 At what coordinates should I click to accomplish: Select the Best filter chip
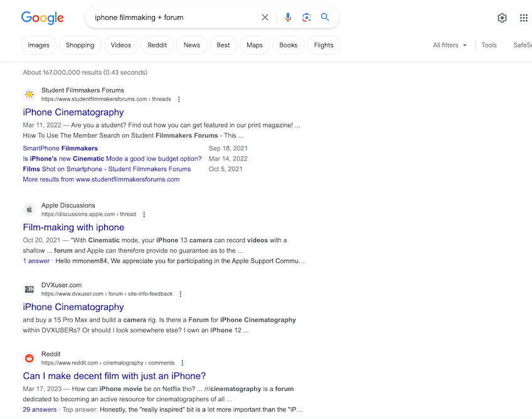(x=223, y=45)
